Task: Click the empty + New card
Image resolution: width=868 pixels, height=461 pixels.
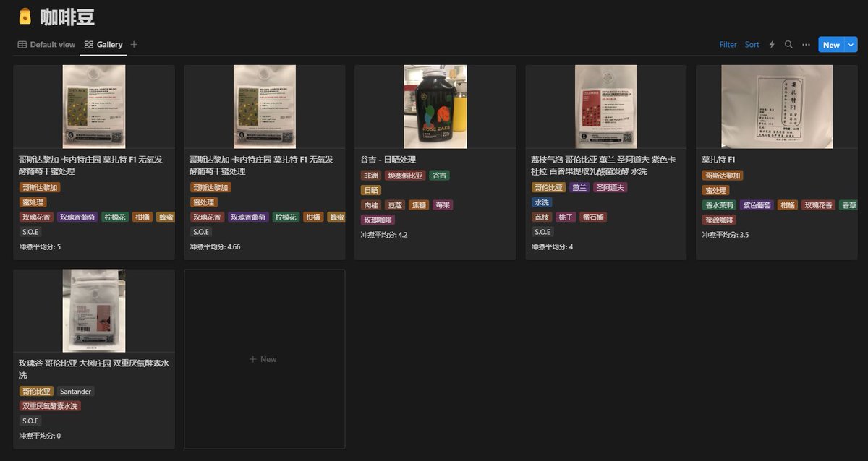Action: (x=264, y=359)
